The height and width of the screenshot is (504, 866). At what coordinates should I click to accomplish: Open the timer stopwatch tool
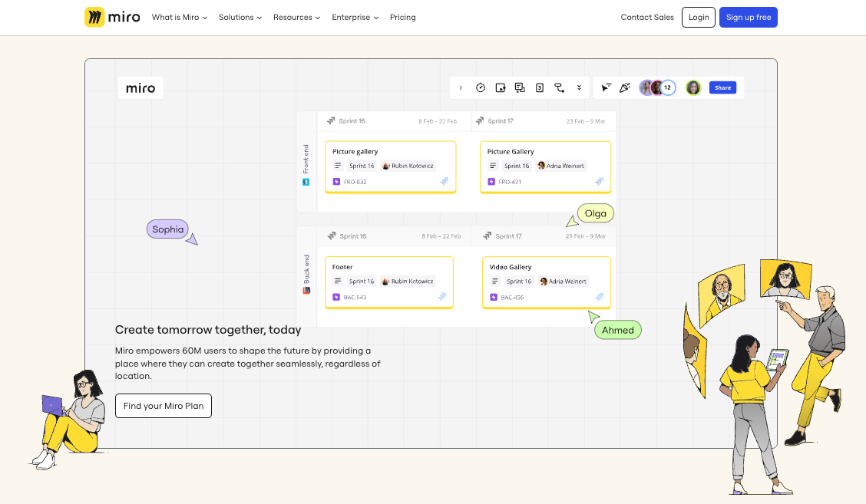click(481, 87)
